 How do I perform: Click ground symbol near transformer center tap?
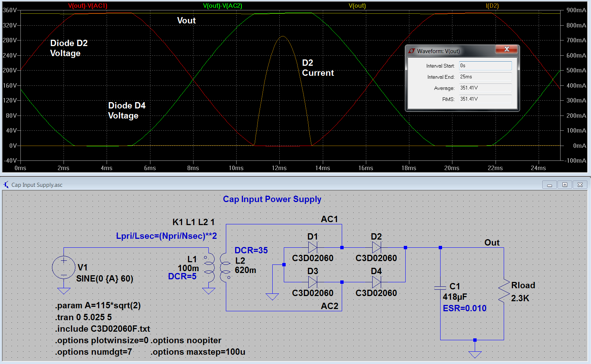pos(272,296)
